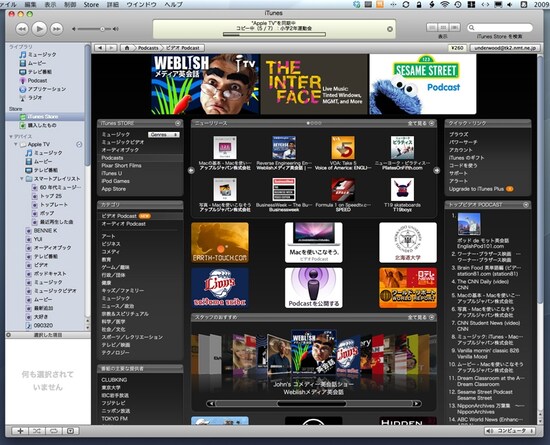
Task: Click the トップビデオ PODCAST header button
Action: [526, 205]
